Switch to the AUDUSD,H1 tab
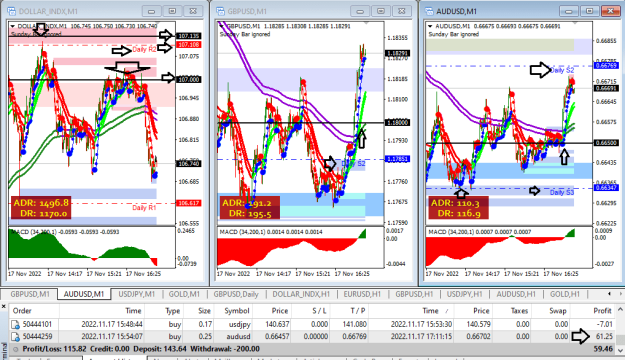Screen dimensions: 625x360 coord(516,294)
